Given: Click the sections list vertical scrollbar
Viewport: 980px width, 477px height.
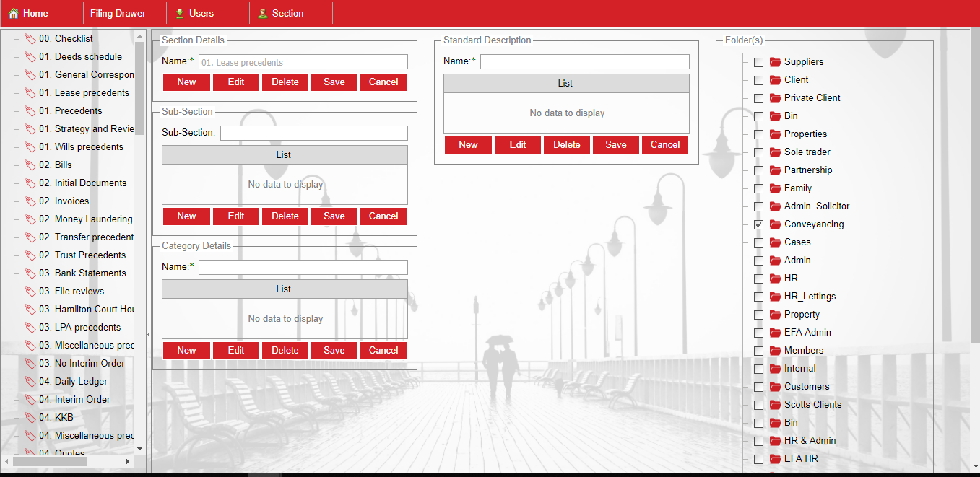Looking at the screenshot, I should point(140,87).
